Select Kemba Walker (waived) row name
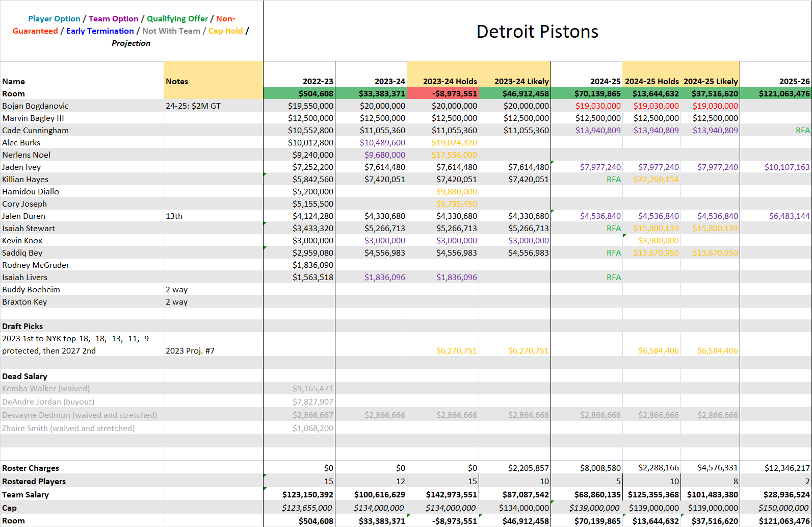The width and height of the screenshot is (812, 527). pyautogui.click(x=46, y=388)
